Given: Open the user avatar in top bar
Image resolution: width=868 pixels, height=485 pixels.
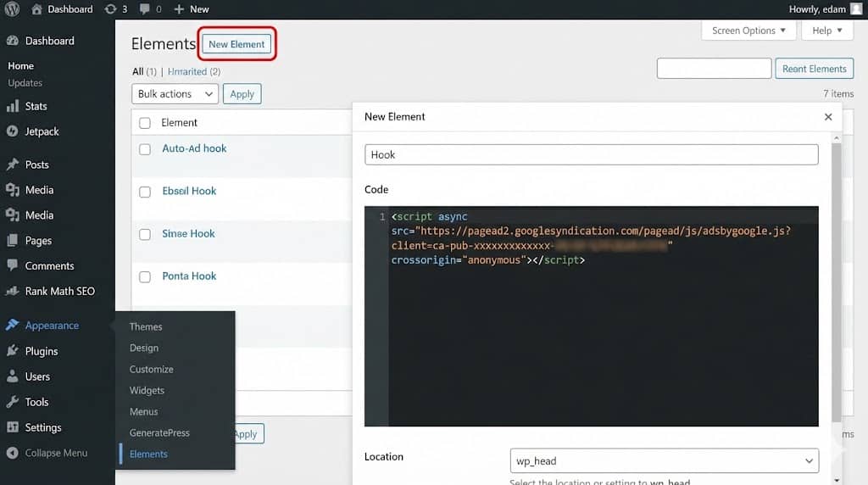Looking at the screenshot, I should (856, 8).
